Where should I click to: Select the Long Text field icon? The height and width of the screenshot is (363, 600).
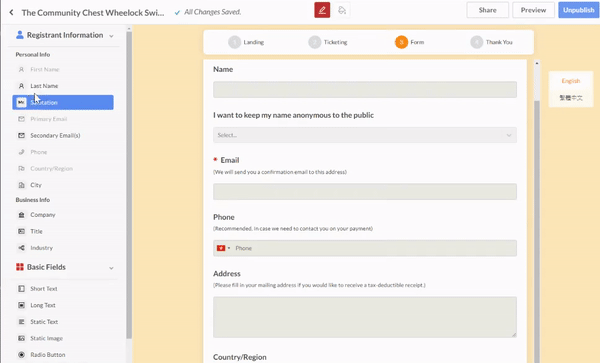[x=21, y=305]
